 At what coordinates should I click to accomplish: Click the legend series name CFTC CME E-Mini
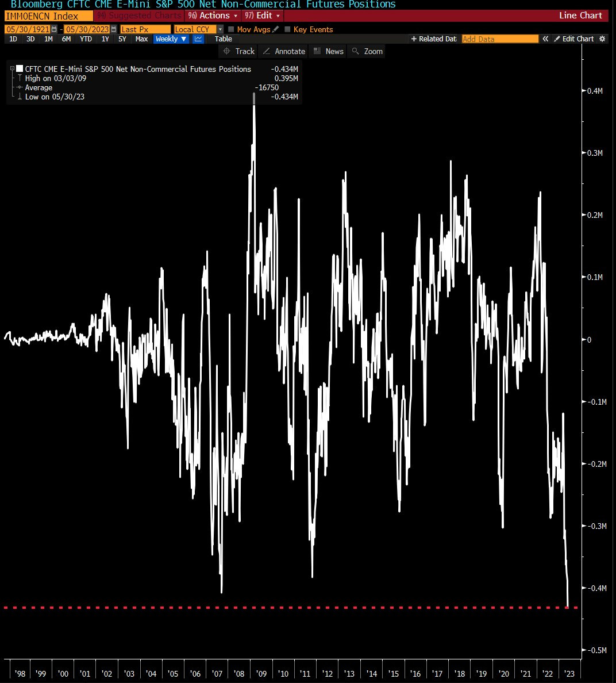point(138,69)
